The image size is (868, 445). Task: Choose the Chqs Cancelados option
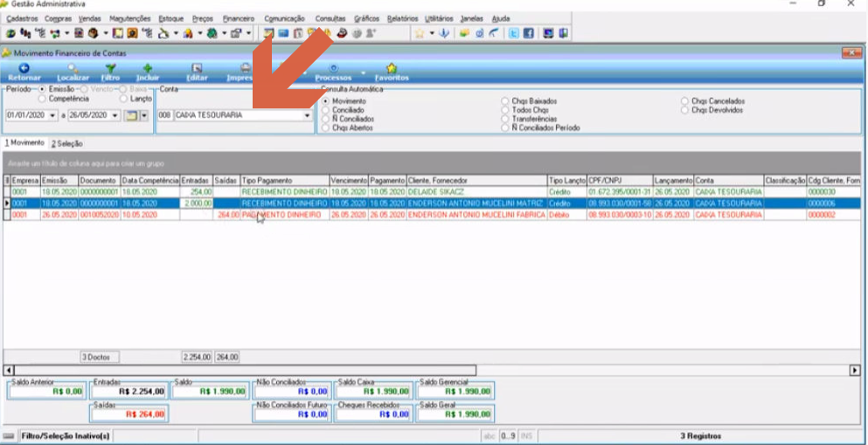tap(684, 101)
